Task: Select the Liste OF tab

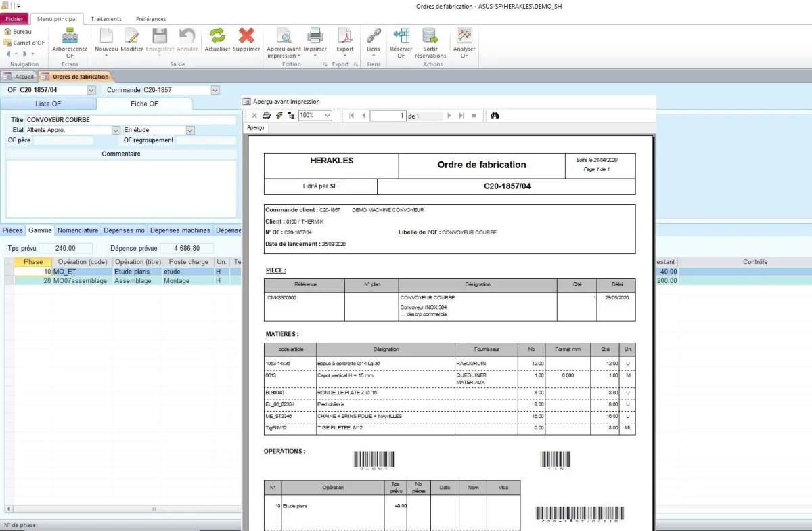Action: pos(48,104)
